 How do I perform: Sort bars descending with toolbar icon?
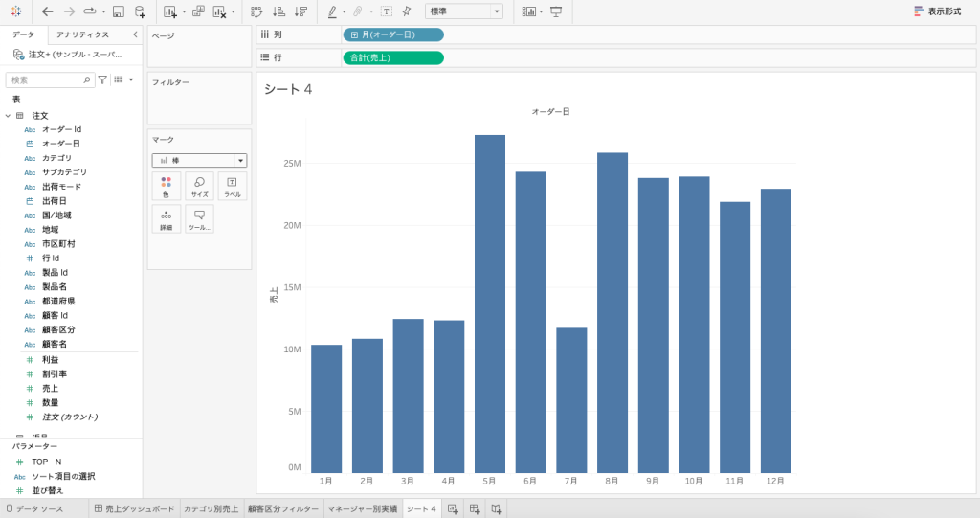(301, 11)
